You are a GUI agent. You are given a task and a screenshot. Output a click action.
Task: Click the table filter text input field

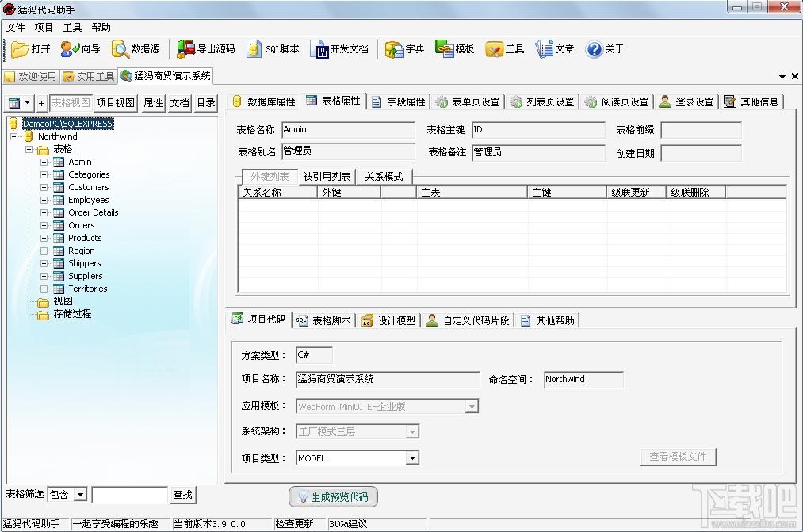coord(129,495)
